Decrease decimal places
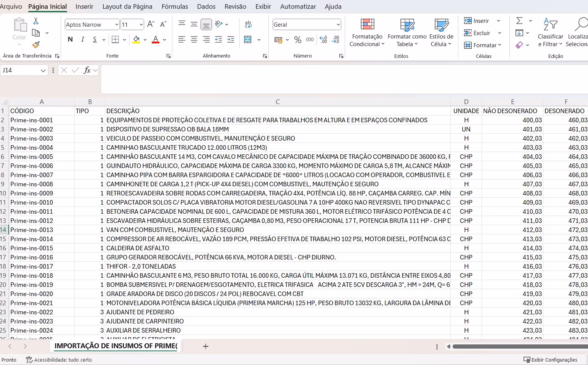Viewport: 588px width, 365px height. pyautogui.click(x=336, y=40)
